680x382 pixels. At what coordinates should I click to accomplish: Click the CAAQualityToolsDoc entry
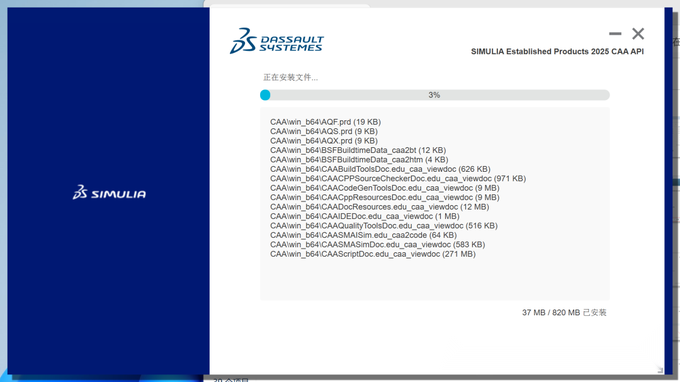click(x=384, y=226)
